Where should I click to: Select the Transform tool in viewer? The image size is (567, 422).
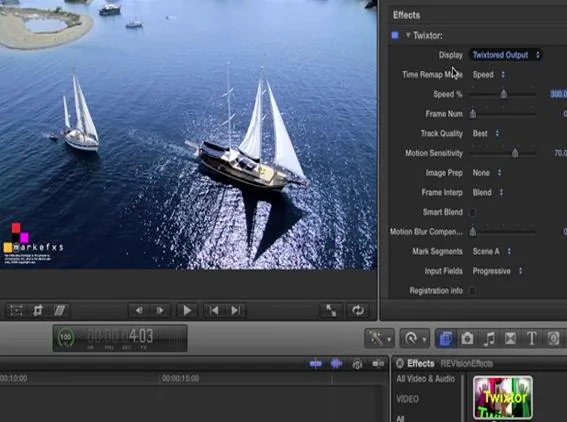click(x=16, y=310)
